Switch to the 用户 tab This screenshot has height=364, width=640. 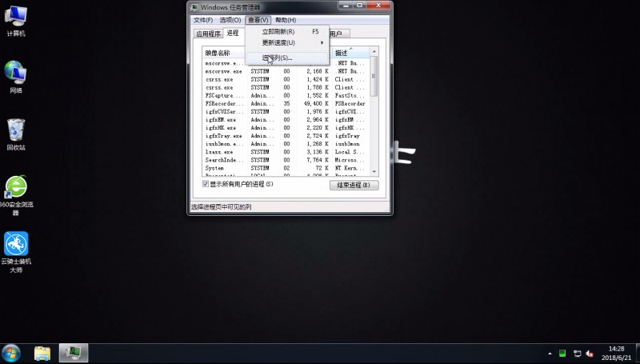(336, 34)
